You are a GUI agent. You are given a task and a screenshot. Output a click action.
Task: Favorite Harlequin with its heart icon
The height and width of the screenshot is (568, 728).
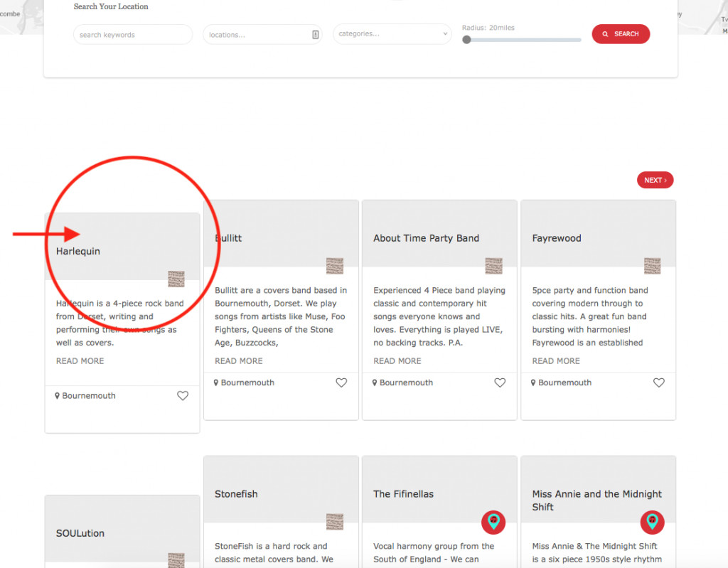coord(183,395)
